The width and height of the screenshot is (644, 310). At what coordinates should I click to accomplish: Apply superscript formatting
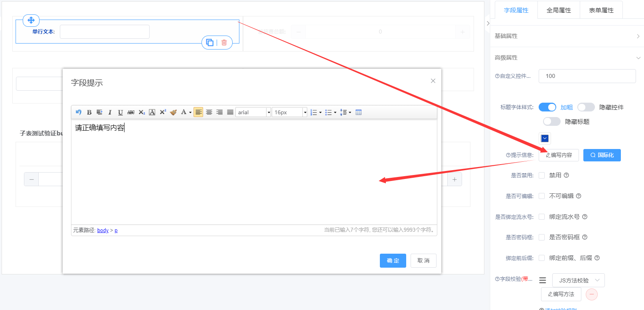[162, 112]
